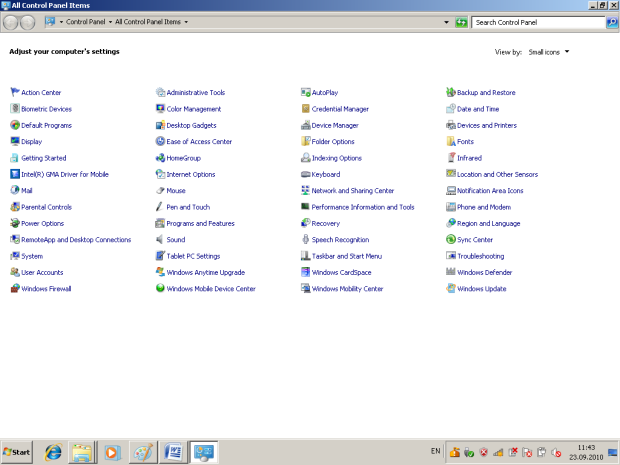Click the EN language indicator
This screenshot has width=620, height=465.
[435, 451]
